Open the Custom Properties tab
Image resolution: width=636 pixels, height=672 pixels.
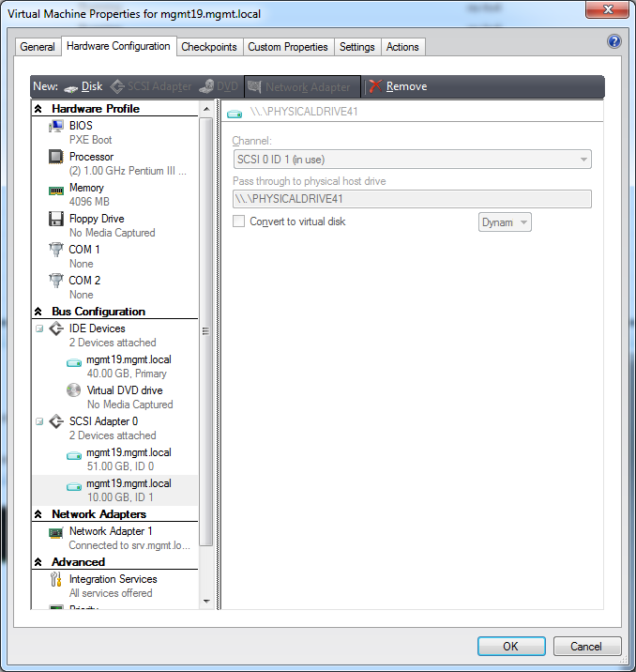(x=288, y=47)
